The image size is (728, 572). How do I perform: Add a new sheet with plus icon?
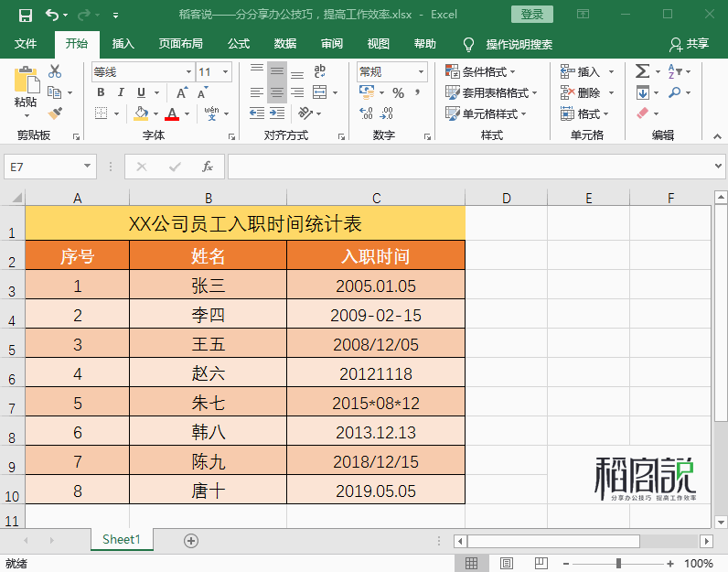click(x=191, y=540)
